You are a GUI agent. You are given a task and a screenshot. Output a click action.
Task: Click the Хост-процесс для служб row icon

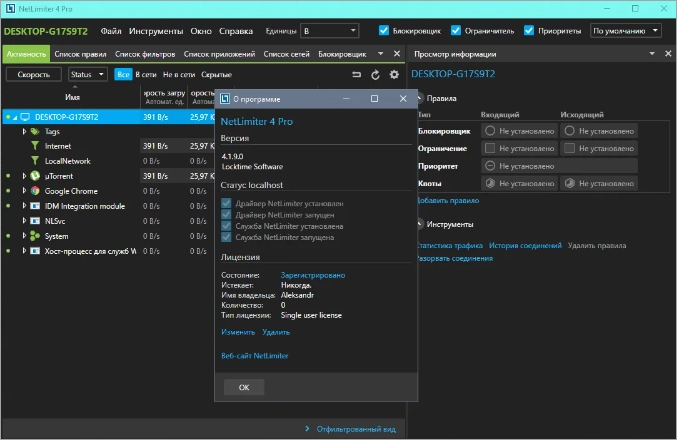point(35,251)
